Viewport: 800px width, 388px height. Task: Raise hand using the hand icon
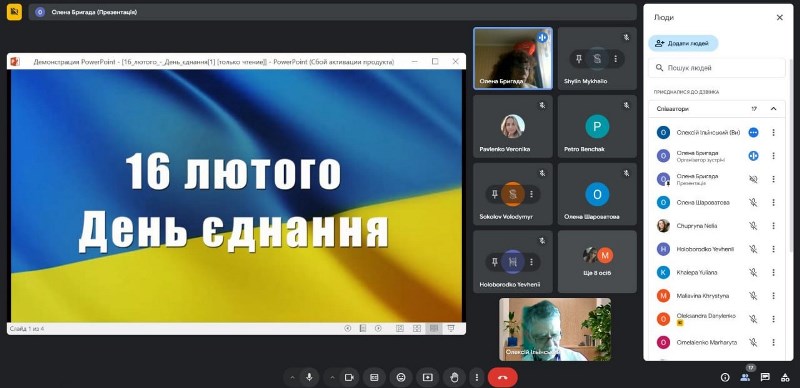pos(454,377)
